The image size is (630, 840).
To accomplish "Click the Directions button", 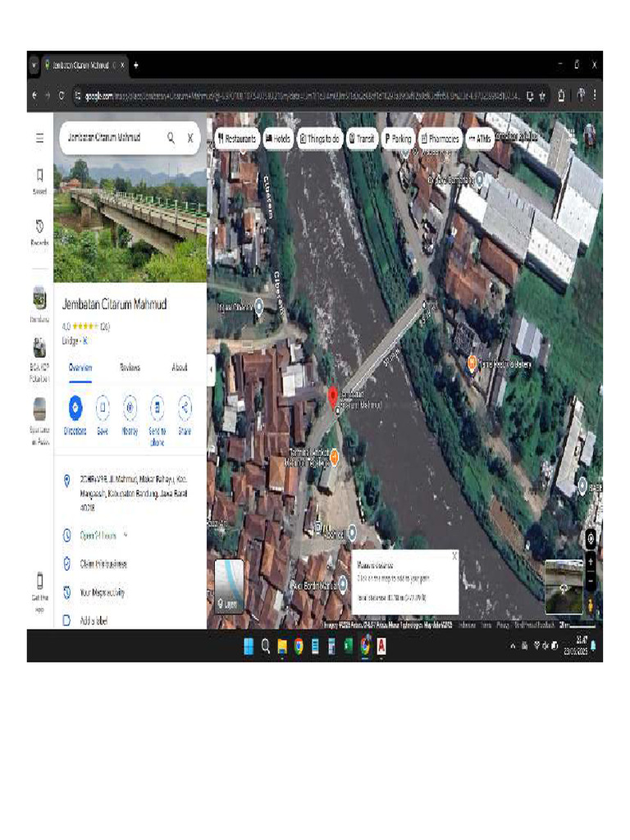I will coord(75,407).
